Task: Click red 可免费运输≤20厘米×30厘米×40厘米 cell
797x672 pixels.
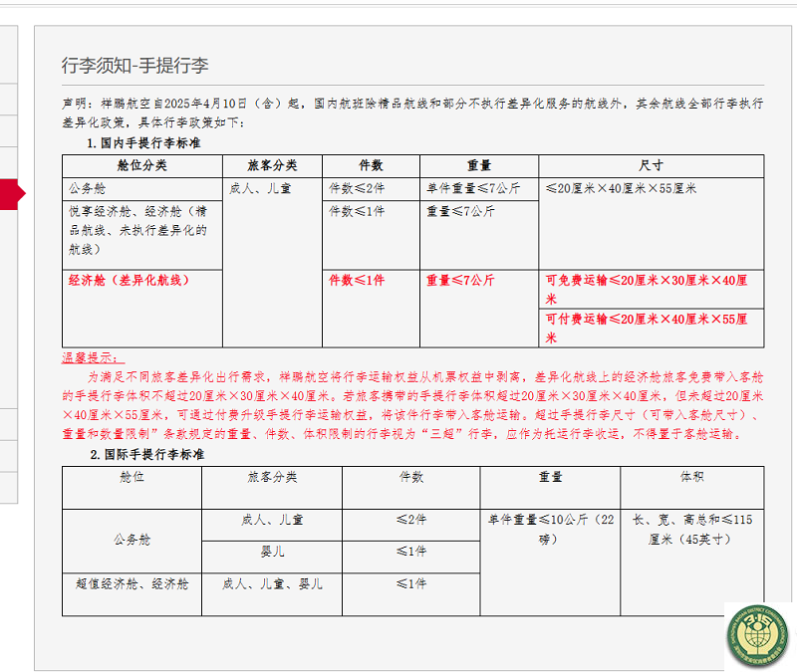Action: click(652, 289)
